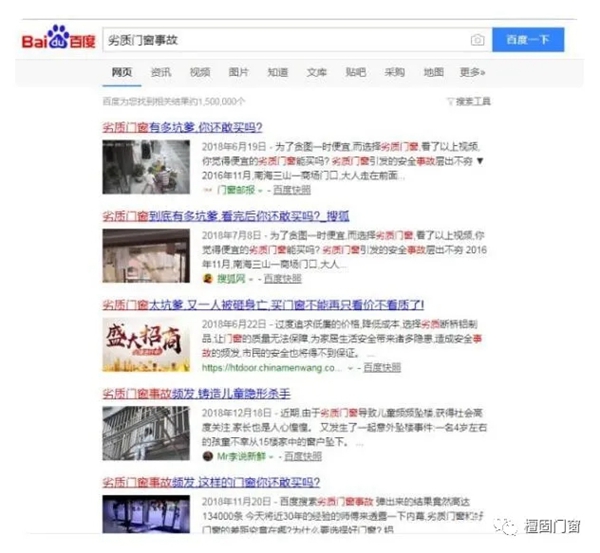Open dropdown arrow next to 门窗邮报

(x=260, y=190)
